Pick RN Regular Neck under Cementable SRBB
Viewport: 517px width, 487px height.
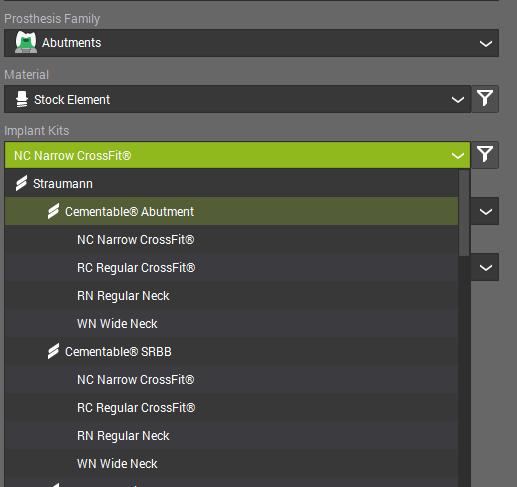pyautogui.click(x=232, y=436)
